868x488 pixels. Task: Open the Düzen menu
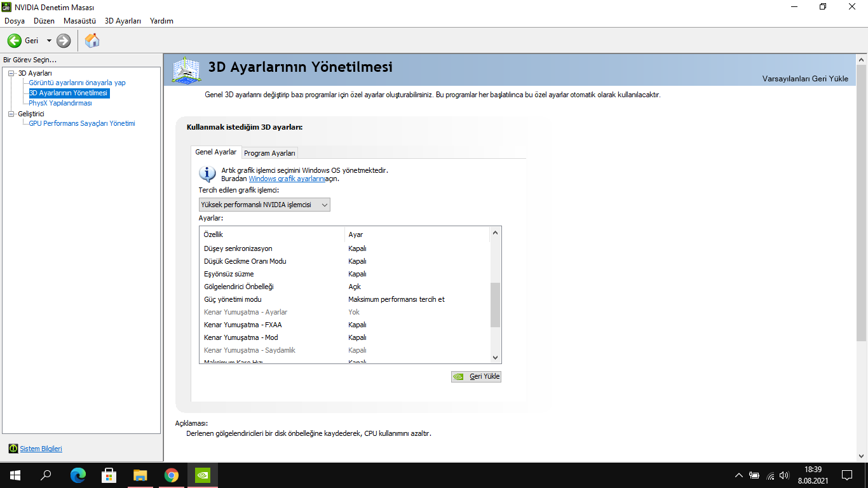[44, 21]
